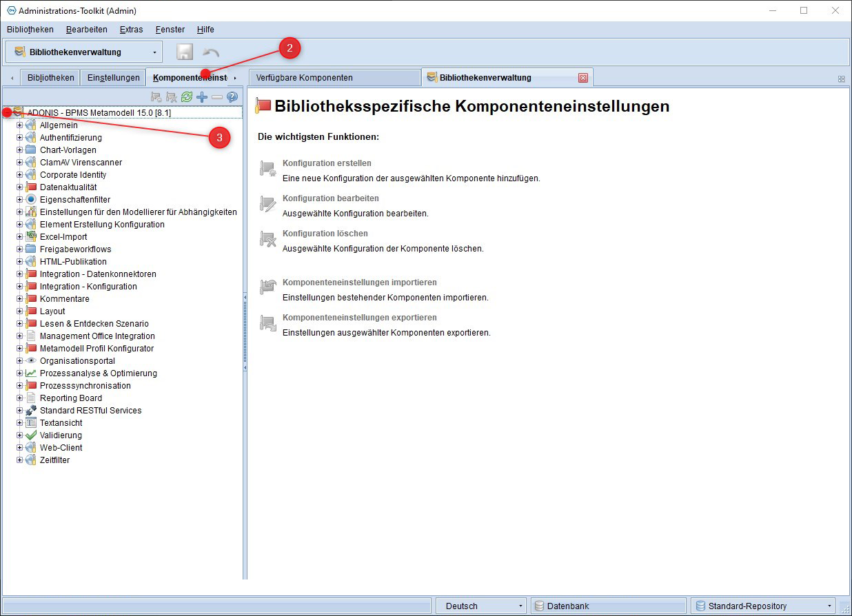Image resolution: width=852 pixels, height=616 pixels.
Task: Click the blue plus icon above the tree
Action: tap(202, 97)
